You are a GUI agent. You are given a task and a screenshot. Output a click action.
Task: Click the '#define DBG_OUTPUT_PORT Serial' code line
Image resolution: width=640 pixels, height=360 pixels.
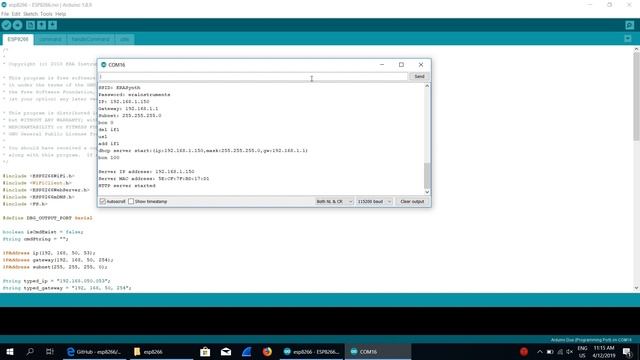tap(47, 218)
